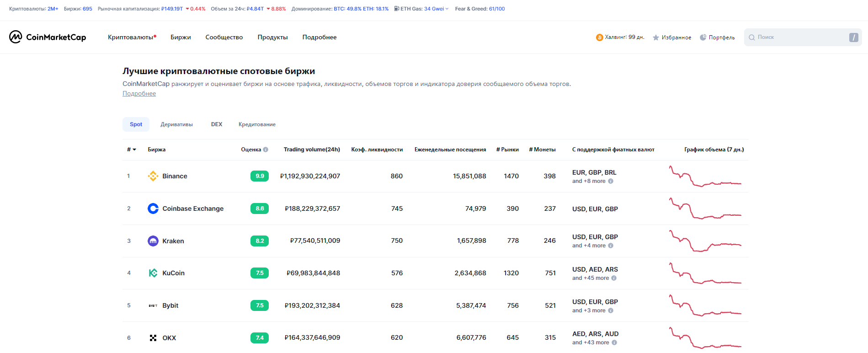Switch to the DEX tab
The width and height of the screenshot is (868, 353).
[217, 124]
